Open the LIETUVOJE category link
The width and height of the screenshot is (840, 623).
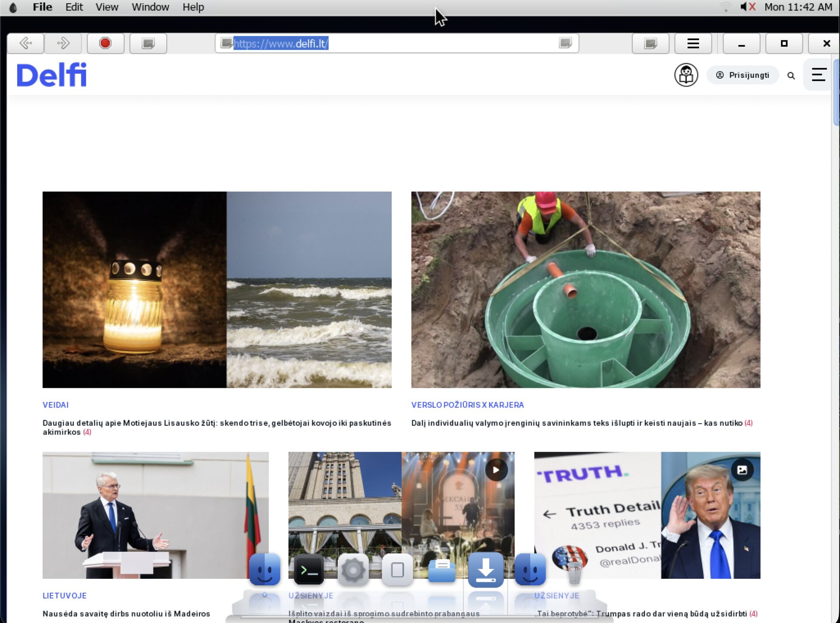tap(65, 595)
